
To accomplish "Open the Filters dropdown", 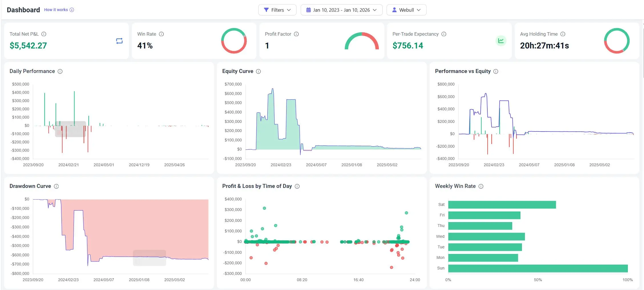I will click(x=277, y=10).
